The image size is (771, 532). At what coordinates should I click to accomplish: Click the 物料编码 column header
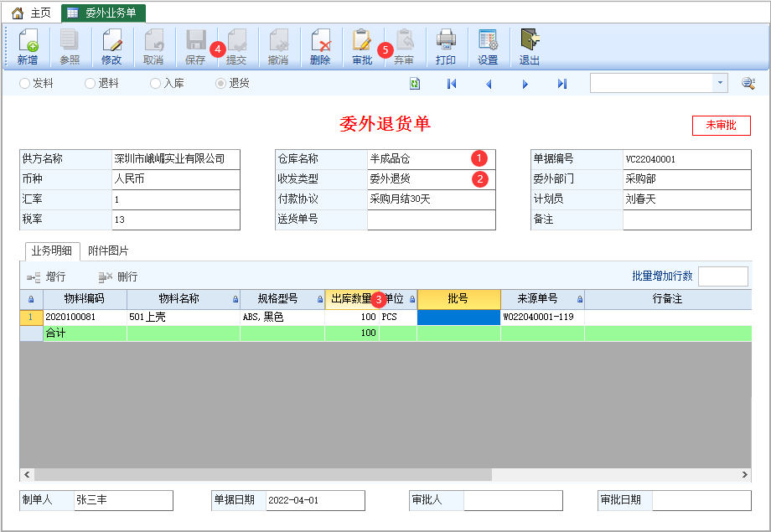[x=85, y=299]
